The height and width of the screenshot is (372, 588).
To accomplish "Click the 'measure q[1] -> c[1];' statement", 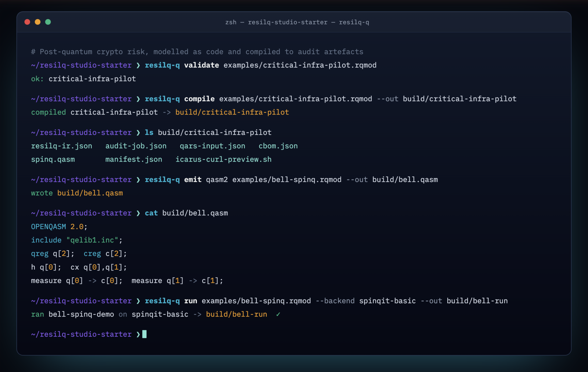I will (177, 281).
